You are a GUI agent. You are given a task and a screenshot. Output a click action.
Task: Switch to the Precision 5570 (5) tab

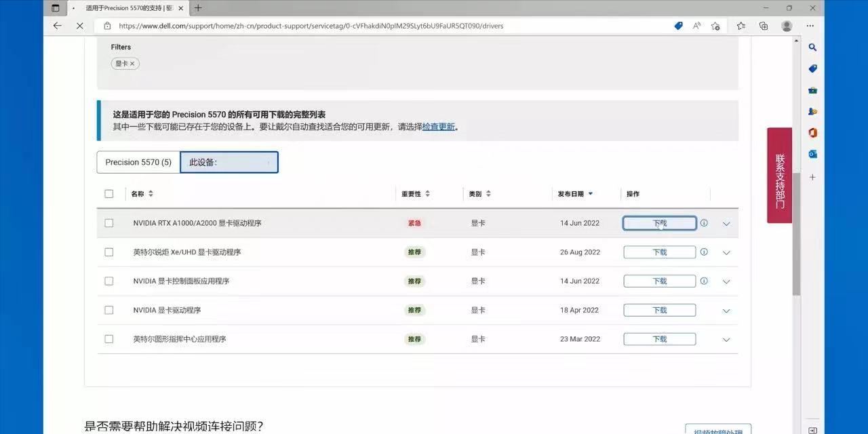[x=138, y=161]
